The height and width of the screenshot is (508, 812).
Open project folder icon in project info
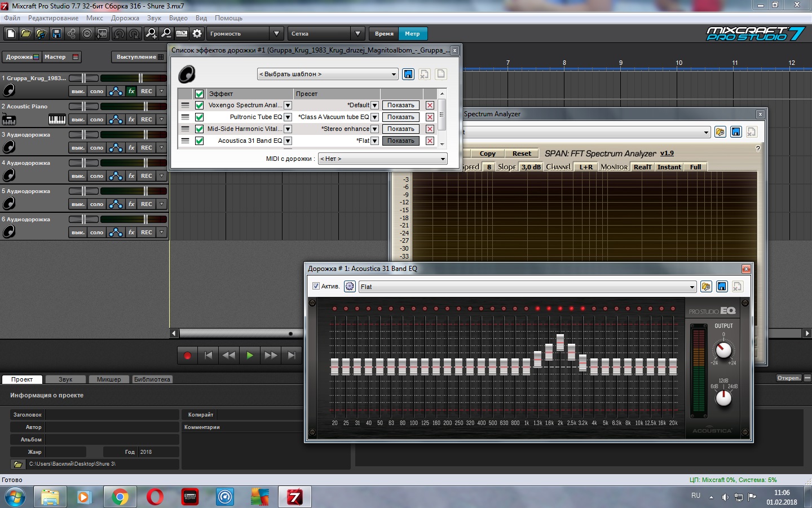point(18,464)
